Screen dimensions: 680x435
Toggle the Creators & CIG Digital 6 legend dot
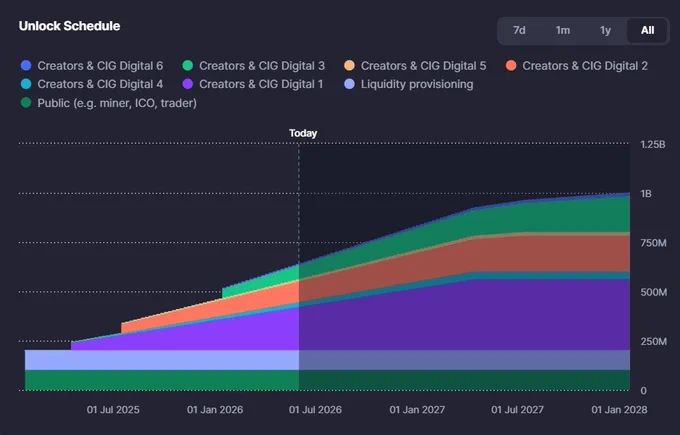pos(26,65)
